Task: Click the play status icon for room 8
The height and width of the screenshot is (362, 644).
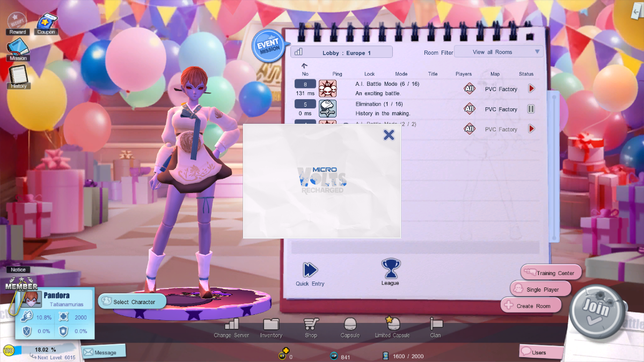Action: (531, 88)
